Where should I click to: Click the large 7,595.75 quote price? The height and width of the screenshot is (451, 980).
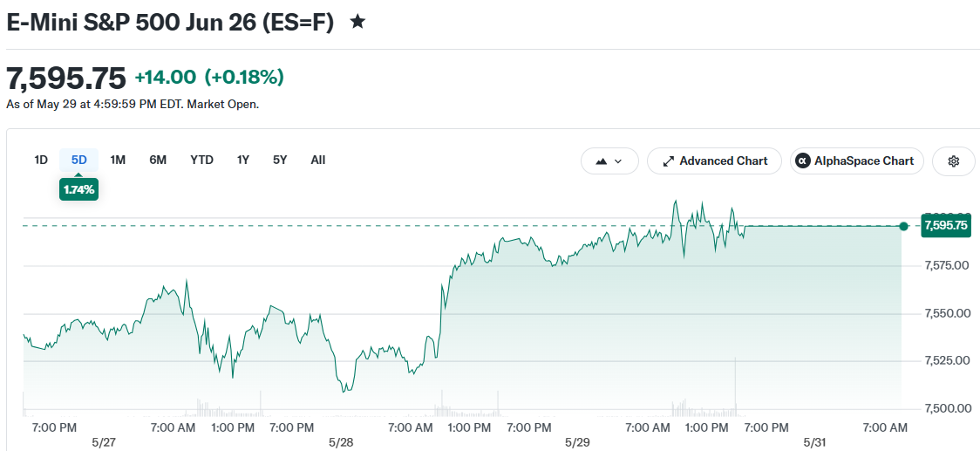(66, 79)
